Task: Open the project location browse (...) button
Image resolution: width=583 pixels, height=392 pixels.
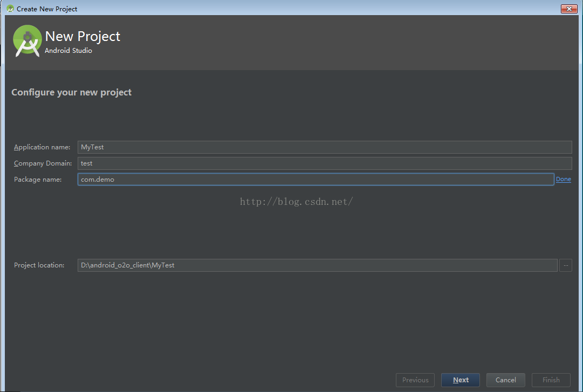Action: 566,265
